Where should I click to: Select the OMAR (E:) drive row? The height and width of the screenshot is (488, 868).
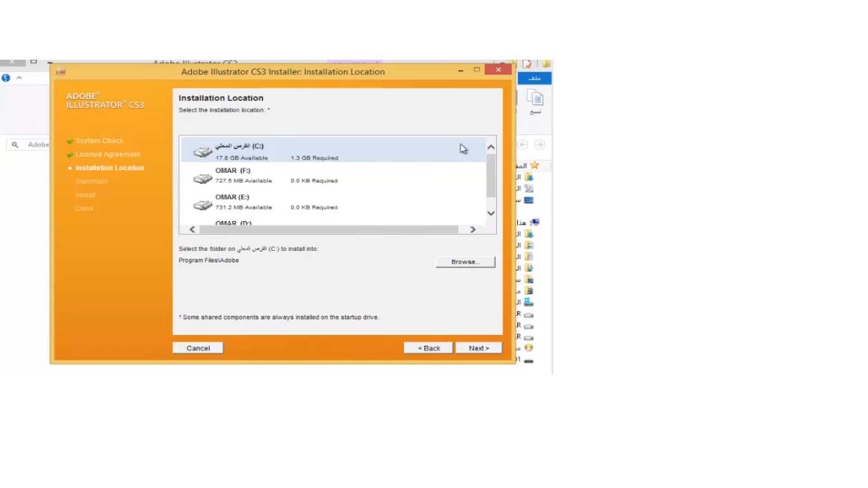tap(333, 202)
